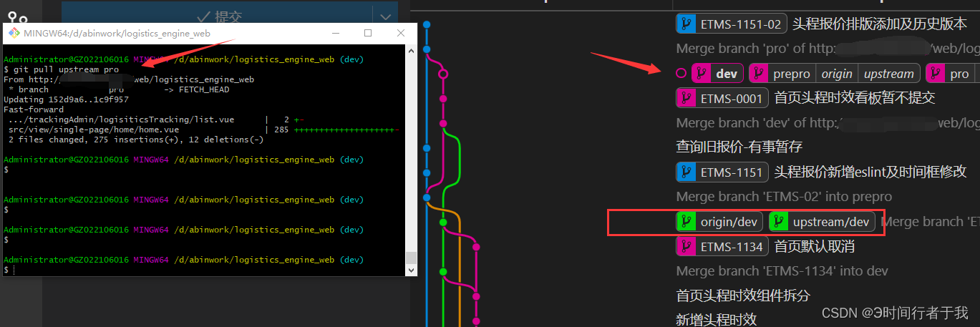The image size is (980, 327).
Task: Select blue graph node on Merge 'ETMS-02' row
Action: pyautogui.click(x=427, y=197)
